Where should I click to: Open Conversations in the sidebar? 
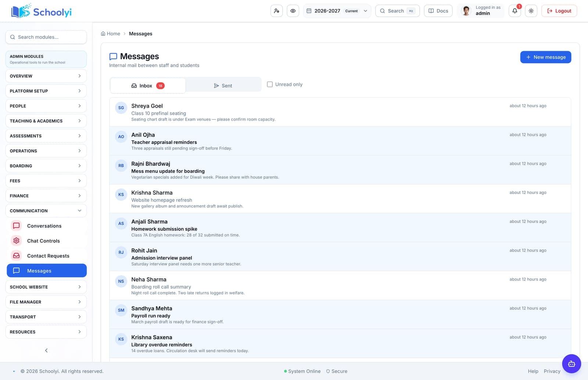47,226
